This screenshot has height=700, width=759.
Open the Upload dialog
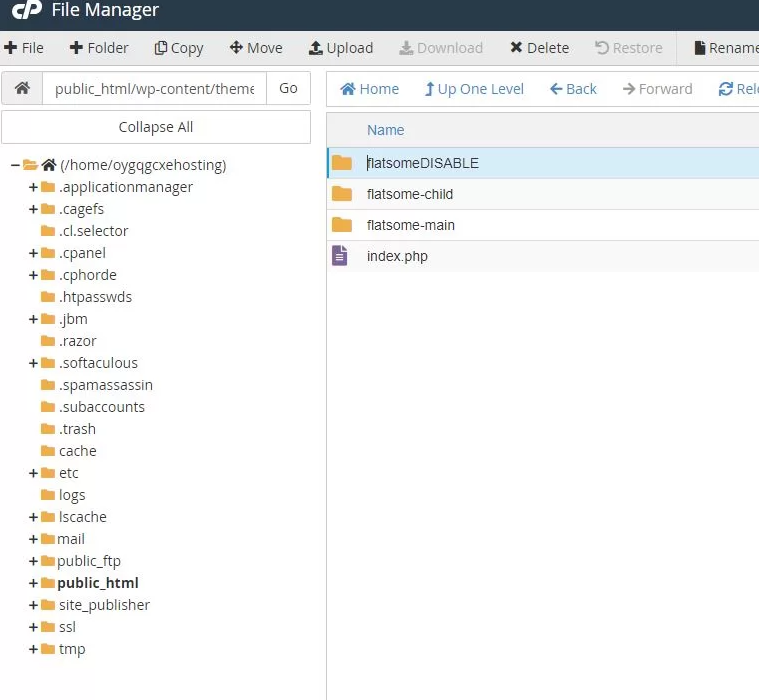pyautogui.click(x=341, y=48)
